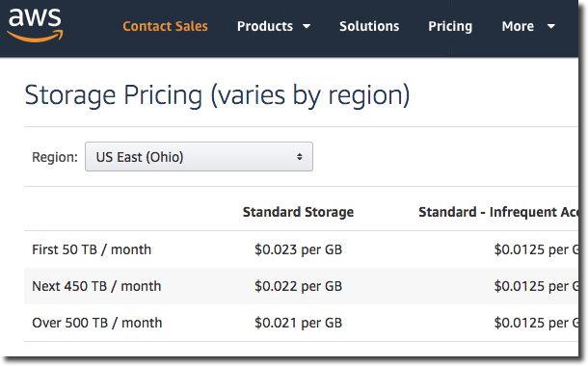588x366 pixels.
Task: Click the AWS logo
Action: click(x=35, y=25)
